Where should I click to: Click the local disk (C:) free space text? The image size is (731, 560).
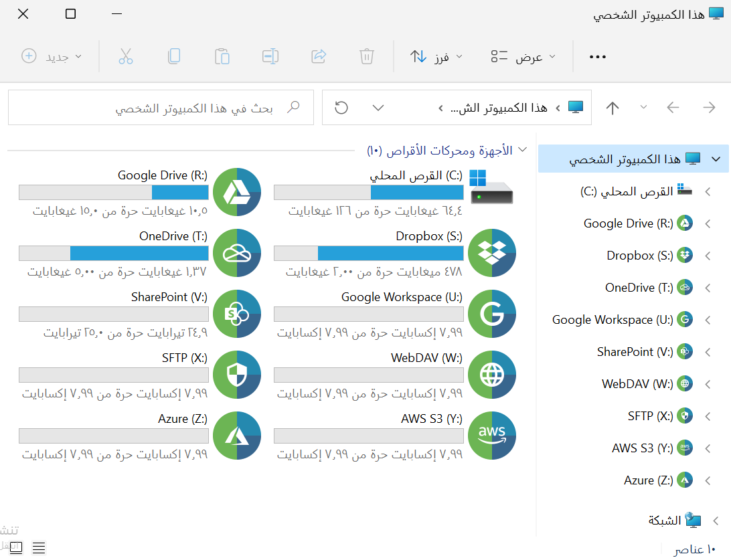[x=376, y=211]
